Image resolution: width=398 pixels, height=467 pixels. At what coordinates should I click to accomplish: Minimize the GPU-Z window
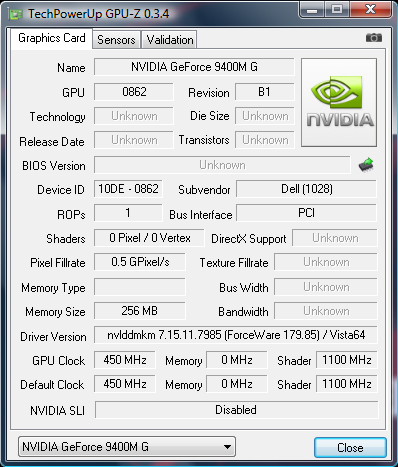(312, 10)
